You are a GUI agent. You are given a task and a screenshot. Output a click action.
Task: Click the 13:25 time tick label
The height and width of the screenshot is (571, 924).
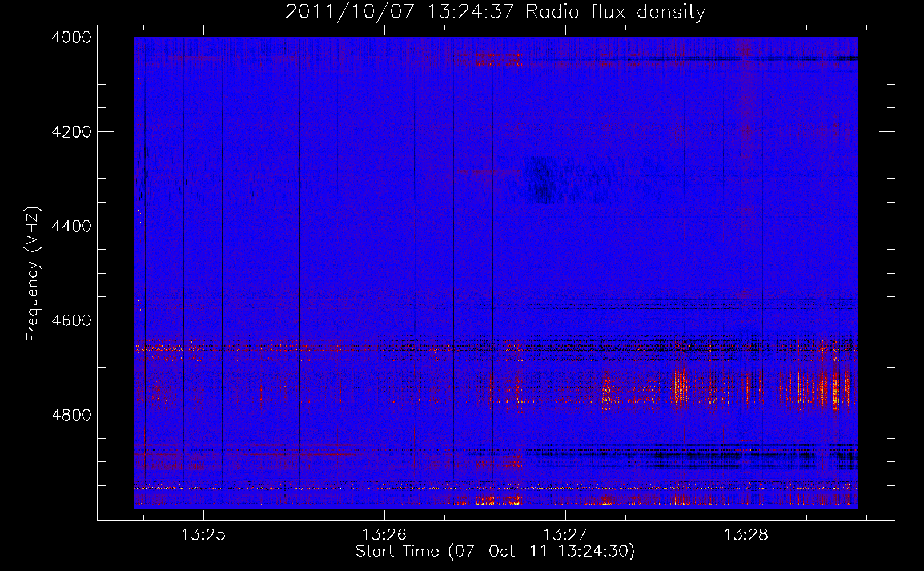tap(204, 534)
